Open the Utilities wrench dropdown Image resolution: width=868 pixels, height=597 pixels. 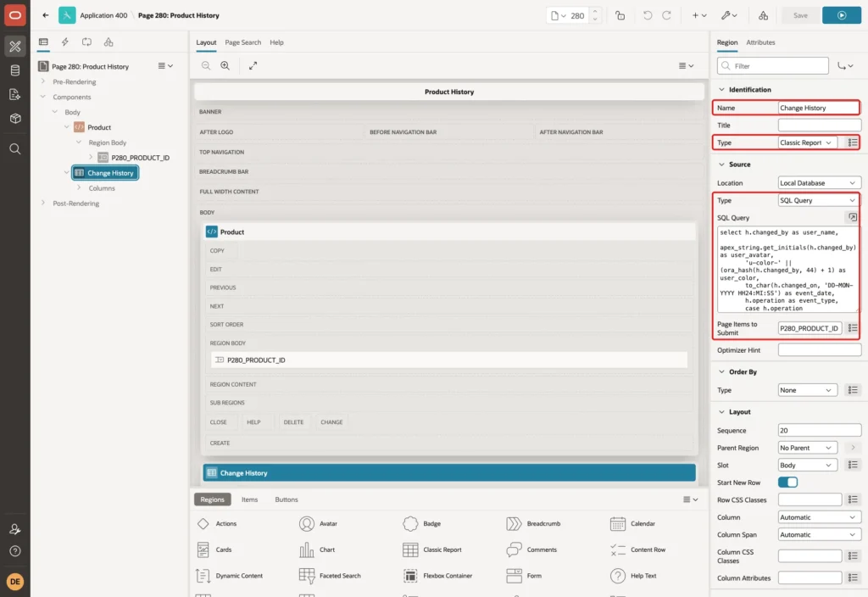[728, 15]
